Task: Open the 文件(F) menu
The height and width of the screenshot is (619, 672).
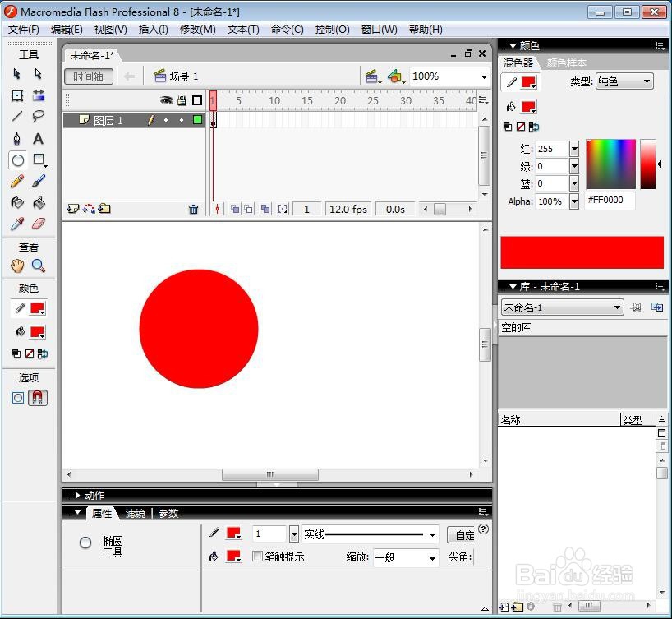Action: [24, 30]
